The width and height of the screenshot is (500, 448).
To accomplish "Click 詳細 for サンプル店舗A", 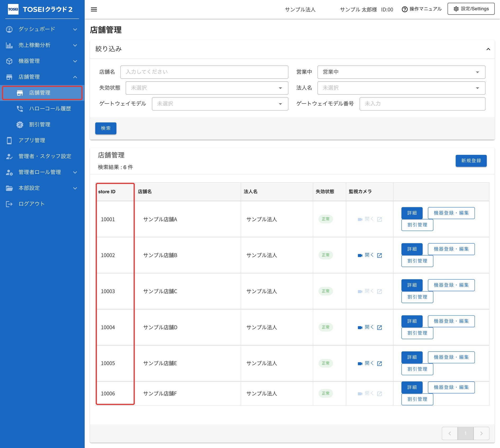I will pos(412,213).
